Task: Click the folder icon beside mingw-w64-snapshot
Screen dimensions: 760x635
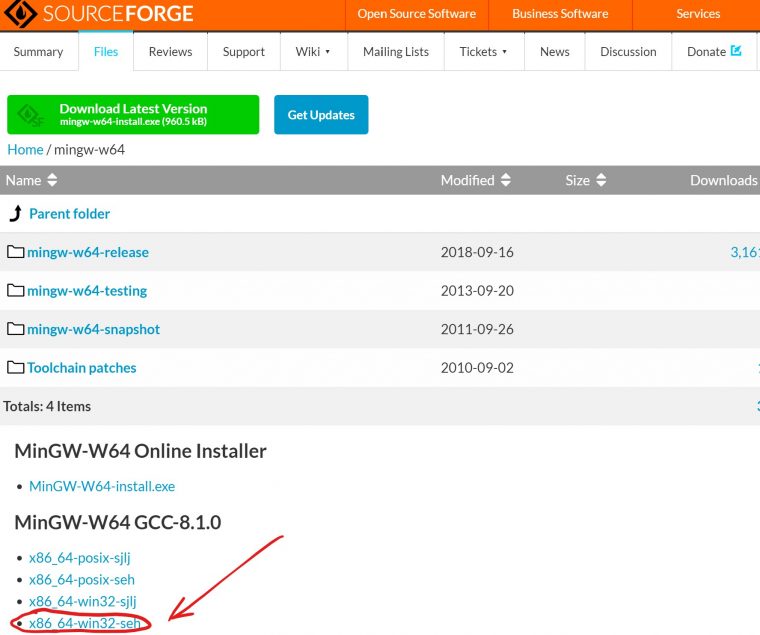Action: (x=15, y=329)
